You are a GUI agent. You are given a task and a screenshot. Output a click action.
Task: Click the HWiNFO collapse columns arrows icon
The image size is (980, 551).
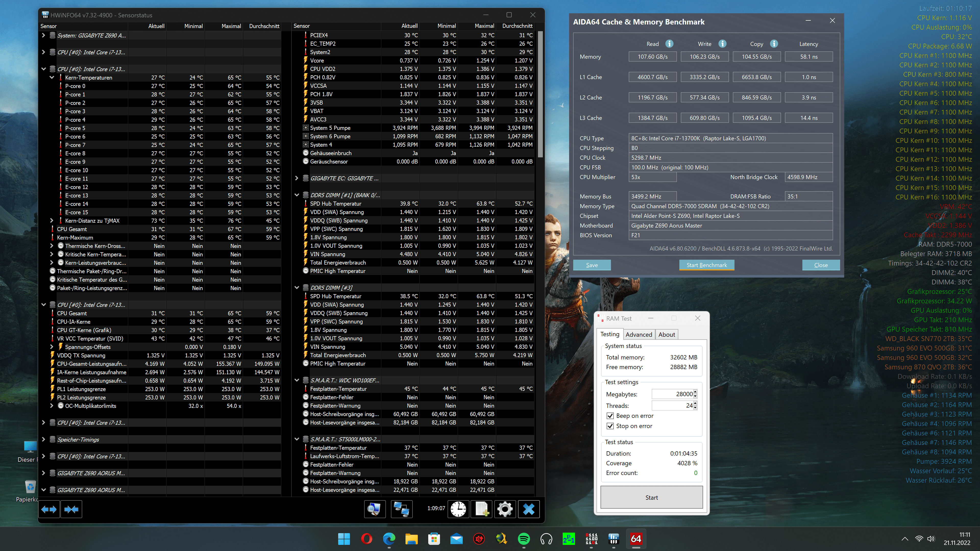(71, 509)
